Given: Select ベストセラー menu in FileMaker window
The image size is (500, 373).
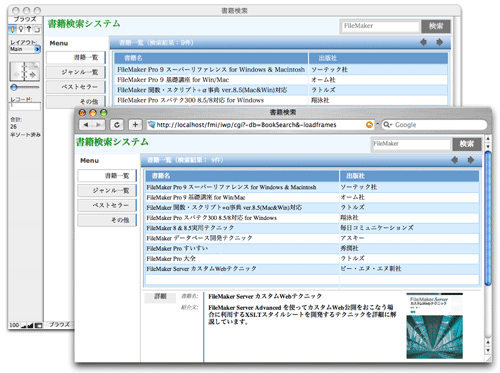Looking at the screenshot, I should click(76, 87).
